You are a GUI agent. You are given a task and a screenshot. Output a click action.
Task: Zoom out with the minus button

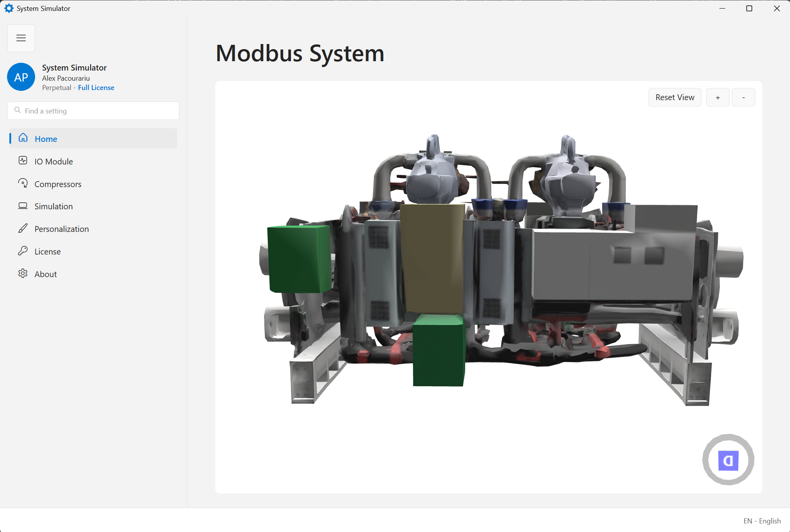pos(743,97)
